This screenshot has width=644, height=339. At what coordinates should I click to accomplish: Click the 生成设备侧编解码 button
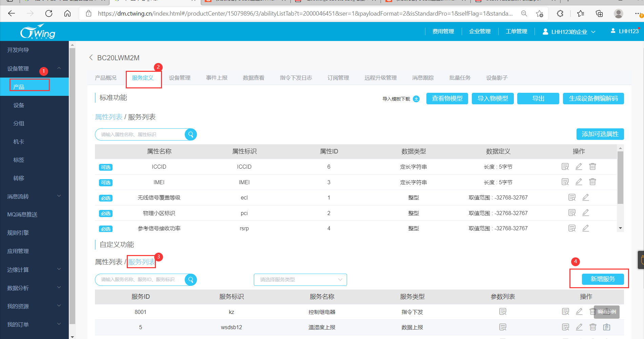pos(593,99)
